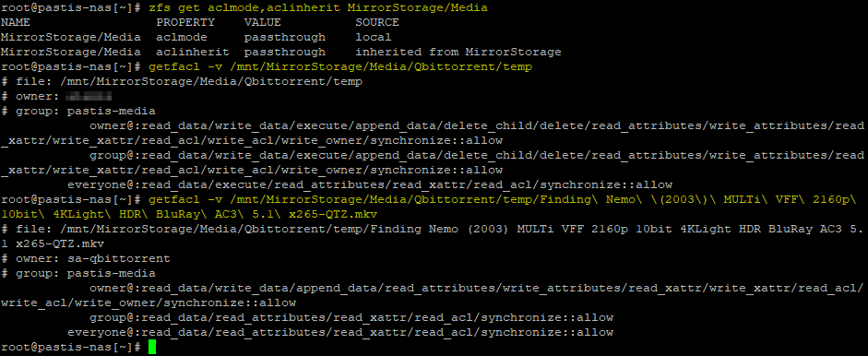Select the SOURCE column header

pos(377,23)
